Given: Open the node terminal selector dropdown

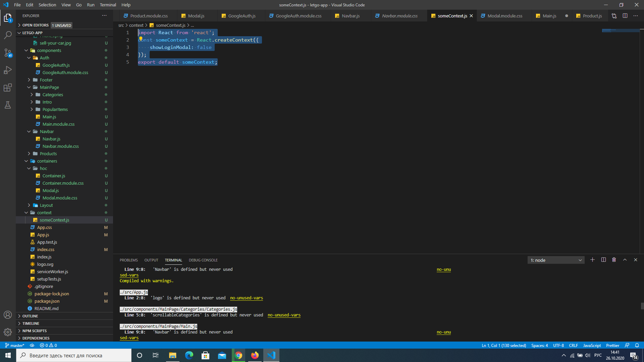Looking at the screenshot, I should click(556, 260).
